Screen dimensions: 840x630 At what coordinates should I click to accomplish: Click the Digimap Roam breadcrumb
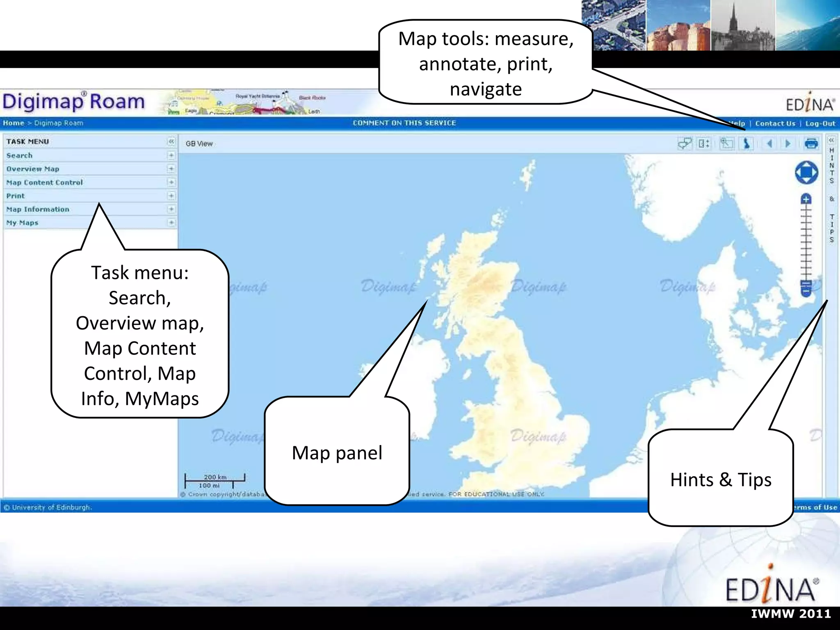coord(59,123)
